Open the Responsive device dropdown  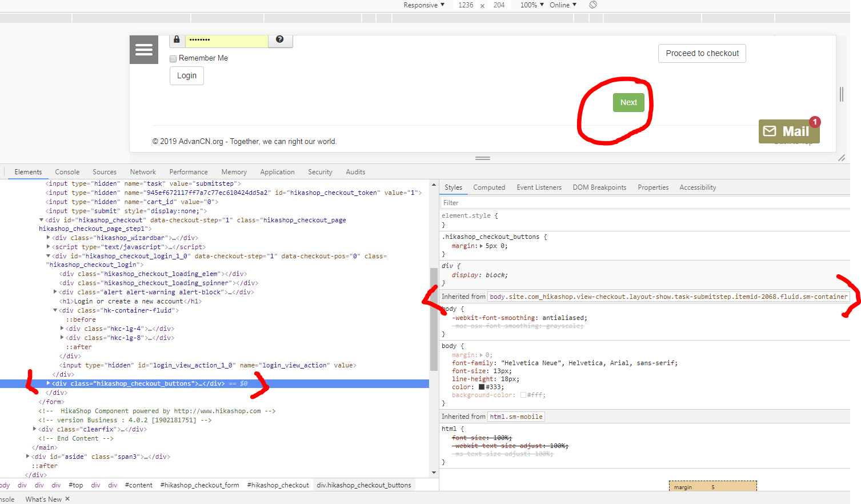(423, 5)
